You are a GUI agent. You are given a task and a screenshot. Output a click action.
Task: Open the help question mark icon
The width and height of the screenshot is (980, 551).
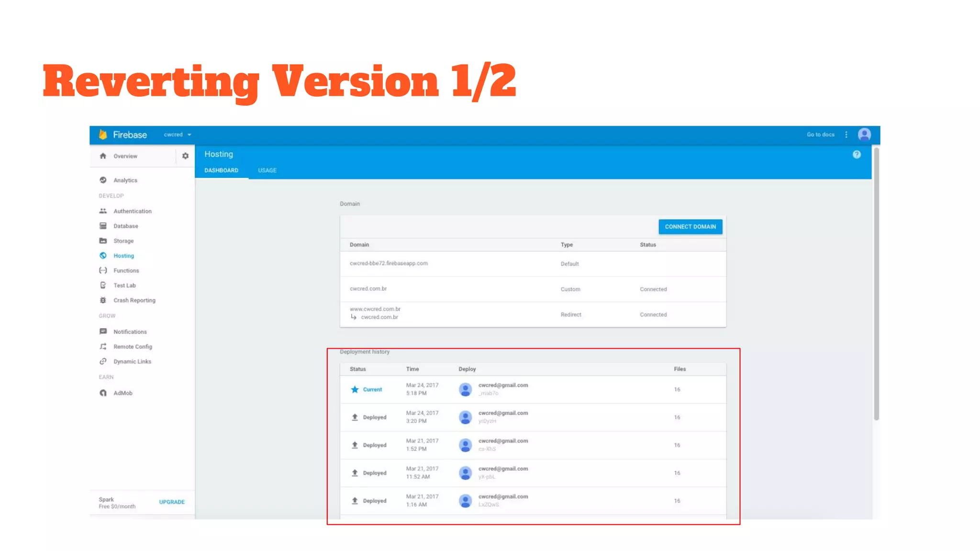(857, 154)
